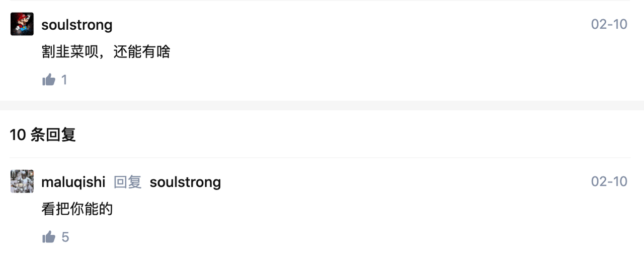Click the gray separator band above the replies heading
The height and width of the screenshot is (257, 644).
pos(322,105)
